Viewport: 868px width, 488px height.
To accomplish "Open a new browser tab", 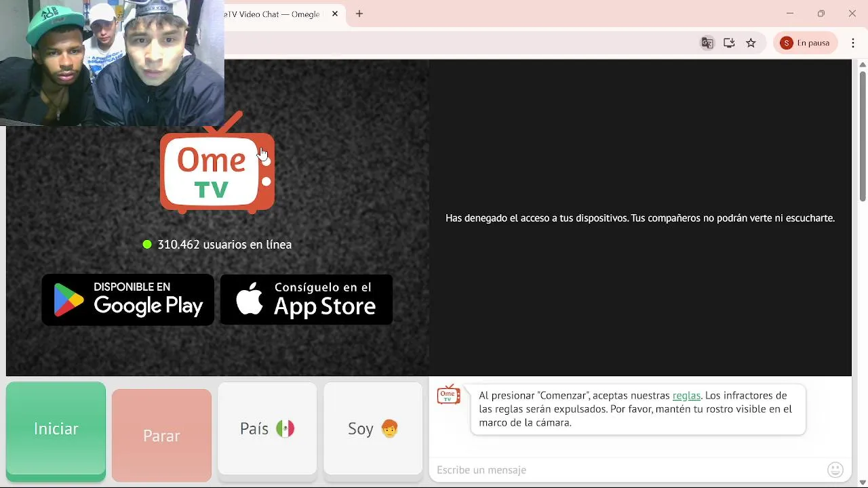I will 359,14.
